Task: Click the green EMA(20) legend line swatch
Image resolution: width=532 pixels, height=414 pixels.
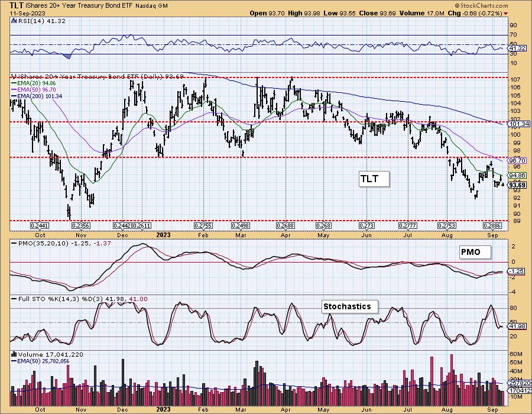Action: pos(14,83)
